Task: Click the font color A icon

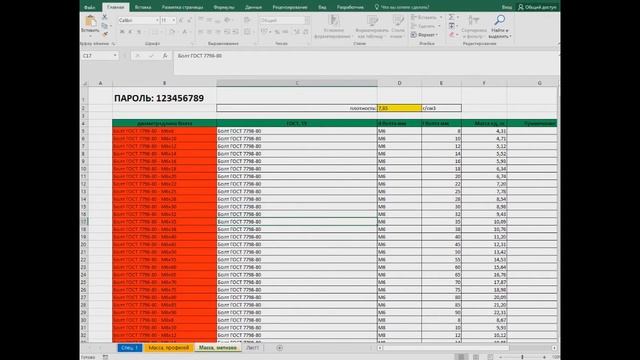Action: [184, 31]
